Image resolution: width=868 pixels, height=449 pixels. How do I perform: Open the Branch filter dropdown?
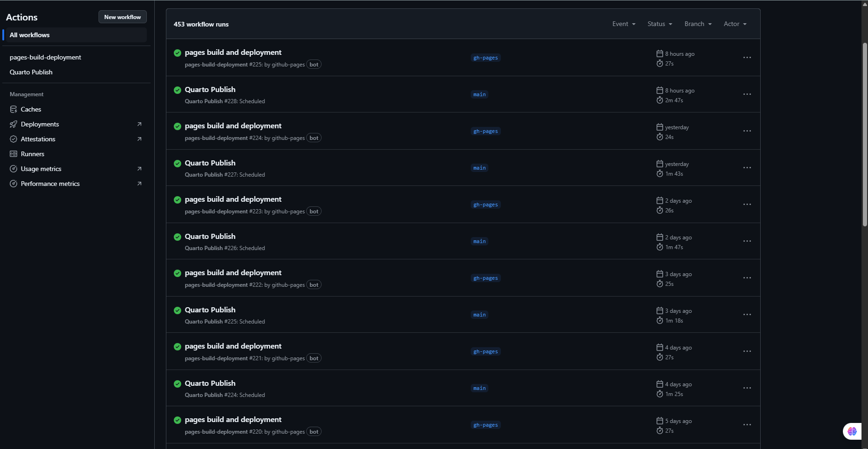pos(698,24)
